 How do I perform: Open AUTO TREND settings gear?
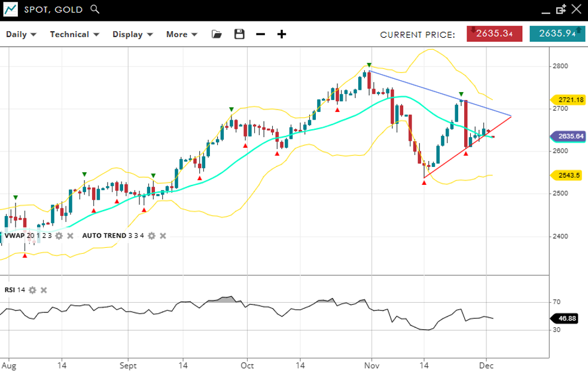click(151, 236)
